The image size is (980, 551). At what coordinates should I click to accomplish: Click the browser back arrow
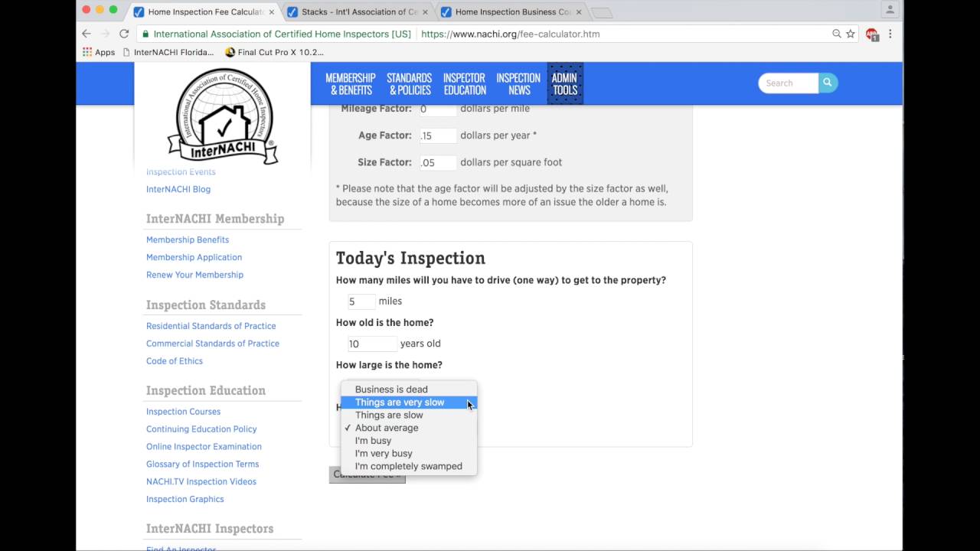(87, 34)
